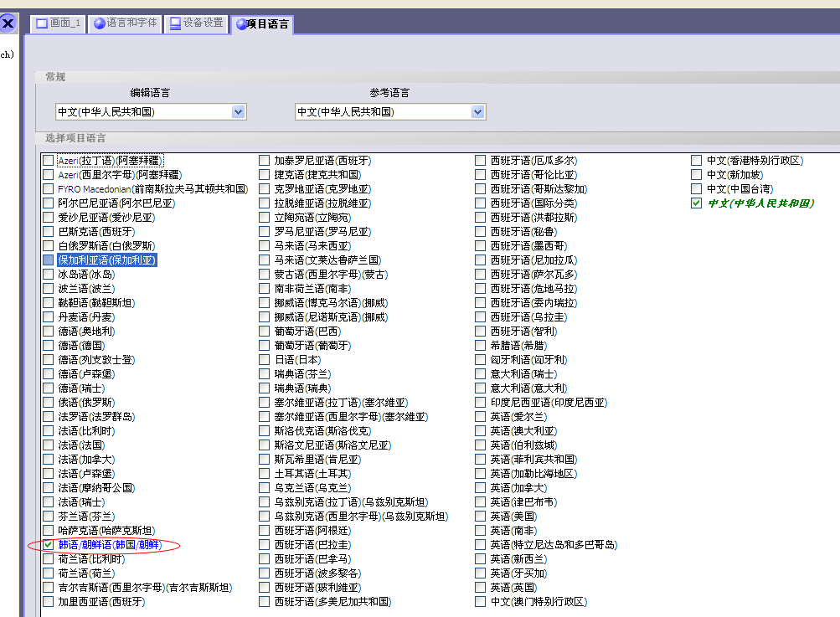Select 捷克语(捷克共和国) text
840x617 pixels.
pos(317,175)
